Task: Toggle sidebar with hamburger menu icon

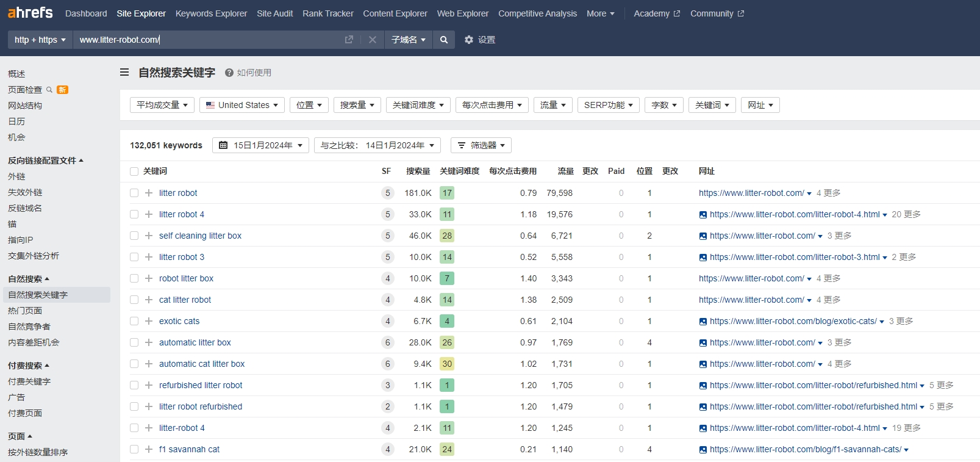Action: coord(124,72)
